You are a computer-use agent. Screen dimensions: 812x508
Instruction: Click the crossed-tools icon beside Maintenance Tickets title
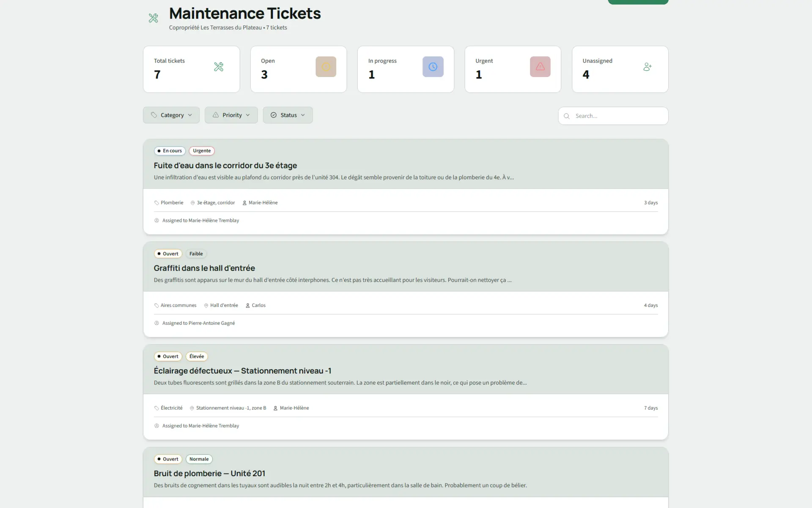point(153,18)
